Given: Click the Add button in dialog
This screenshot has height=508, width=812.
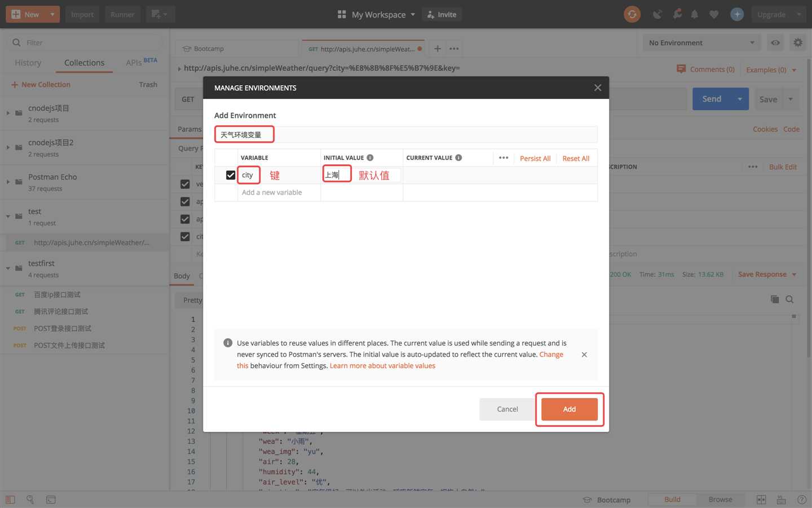Looking at the screenshot, I should (570, 409).
